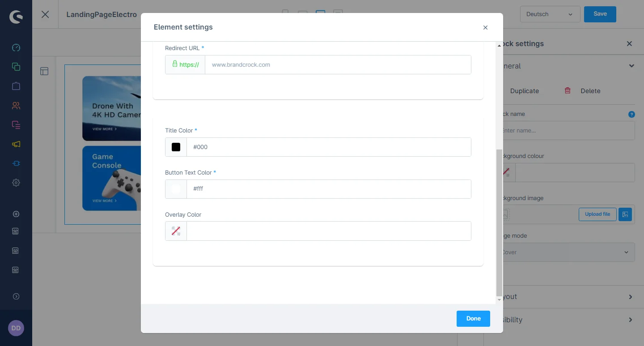
Task: Open the Overlay Color empty swatch
Action: [x=176, y=231]
